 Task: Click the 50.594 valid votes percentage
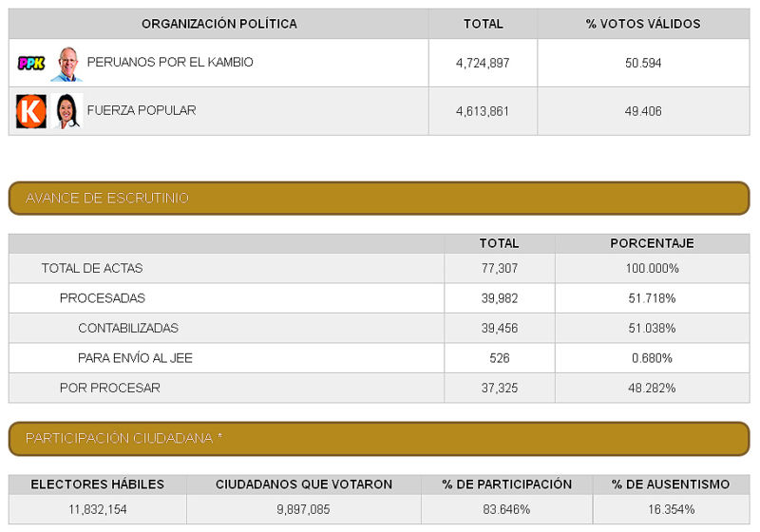coord(643,63)
